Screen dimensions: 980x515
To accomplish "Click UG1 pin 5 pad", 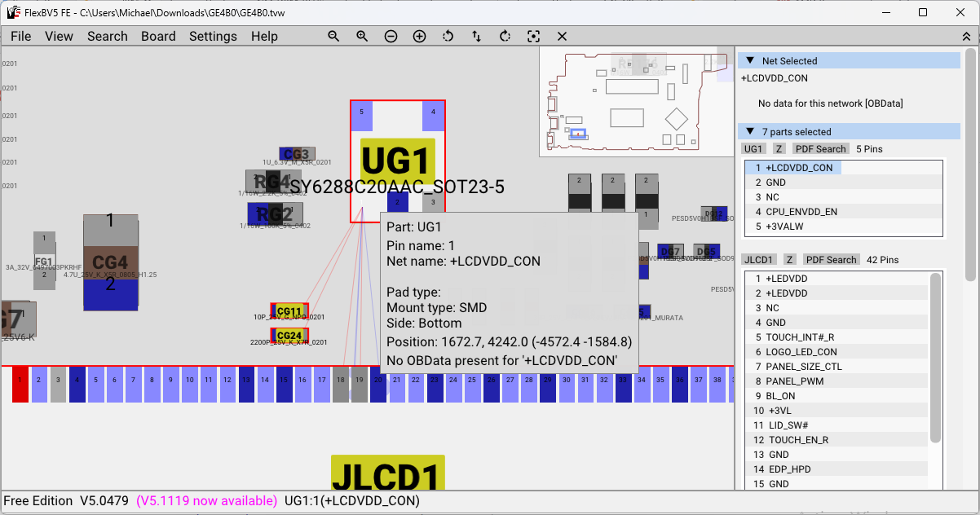I will coord(362,116).
